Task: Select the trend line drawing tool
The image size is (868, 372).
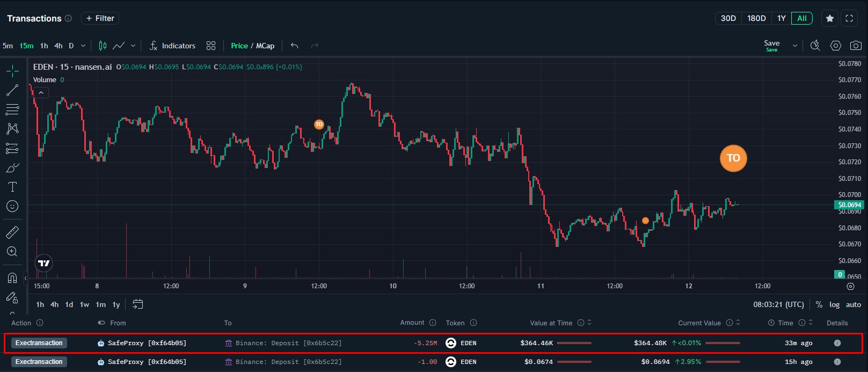Action: (12, 90)
